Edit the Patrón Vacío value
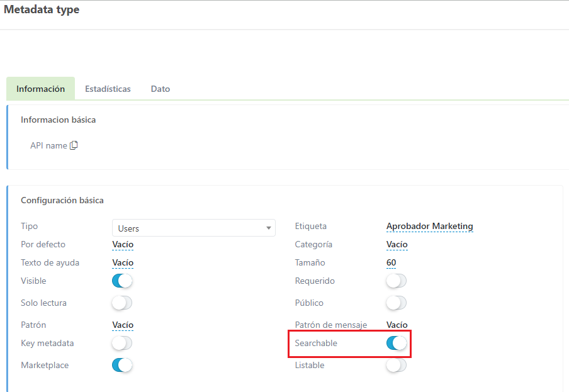Screen dimensions: 569x392 123,325
